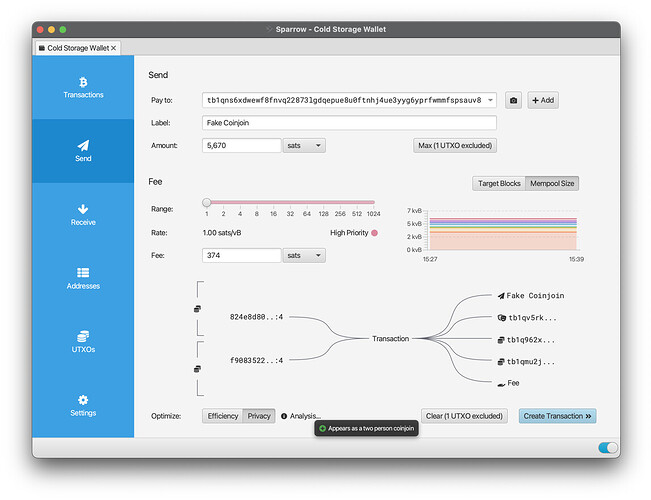The width and height of the screenshot is (651, 500).
Task: Click the Amount field showing 5,670
Action: (242, 146)
